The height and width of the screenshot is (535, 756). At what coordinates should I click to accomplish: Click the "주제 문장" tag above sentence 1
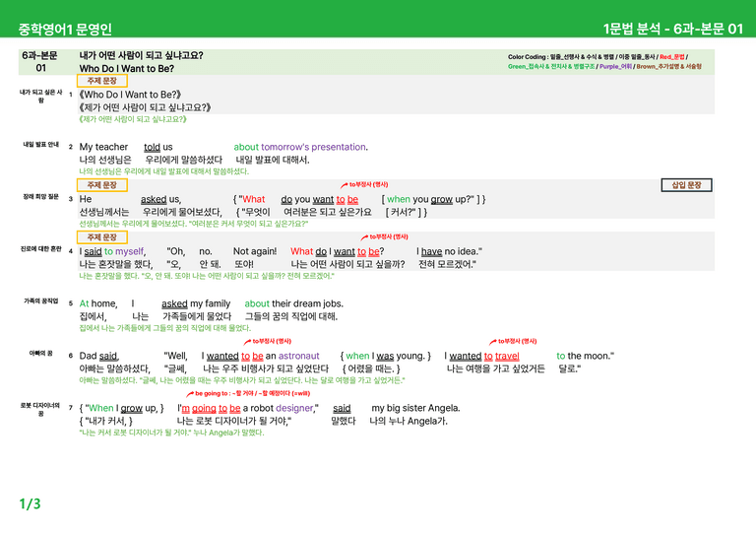click(x=101, y=81)
